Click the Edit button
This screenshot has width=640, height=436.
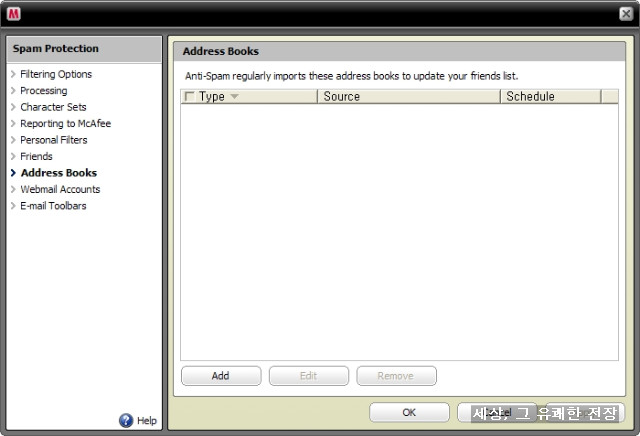(x=309, y=376)
